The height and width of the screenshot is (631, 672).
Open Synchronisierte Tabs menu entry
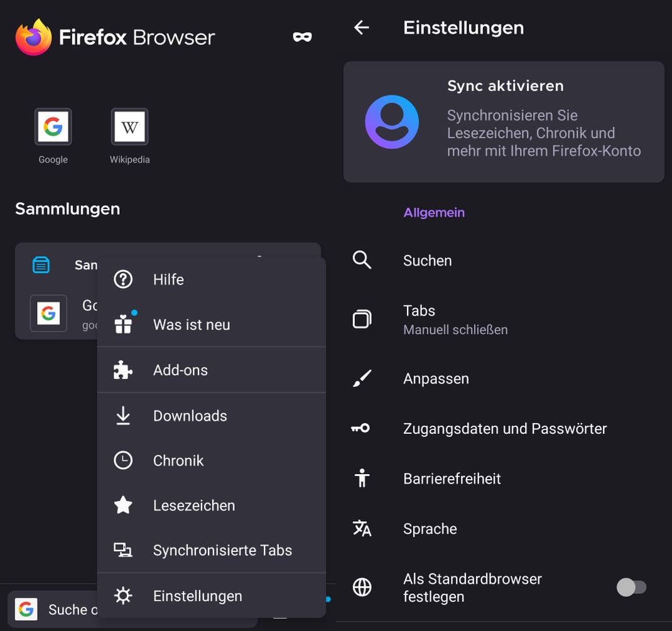(222, 550)
